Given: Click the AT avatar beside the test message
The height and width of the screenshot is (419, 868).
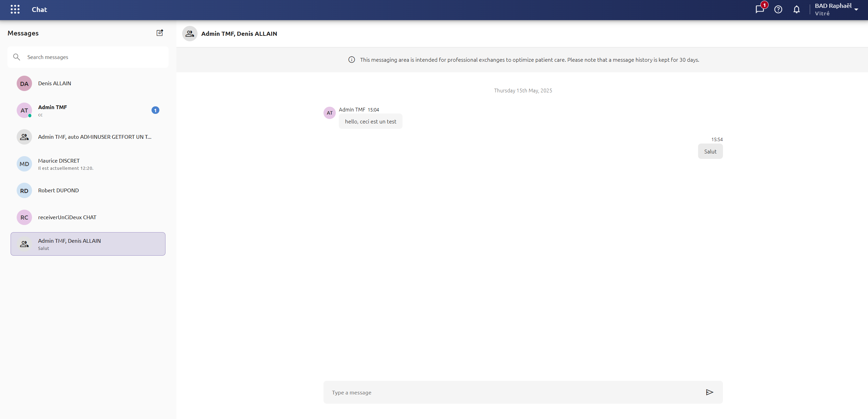Looking at the screenshot, I should click(x=330, y=113).
